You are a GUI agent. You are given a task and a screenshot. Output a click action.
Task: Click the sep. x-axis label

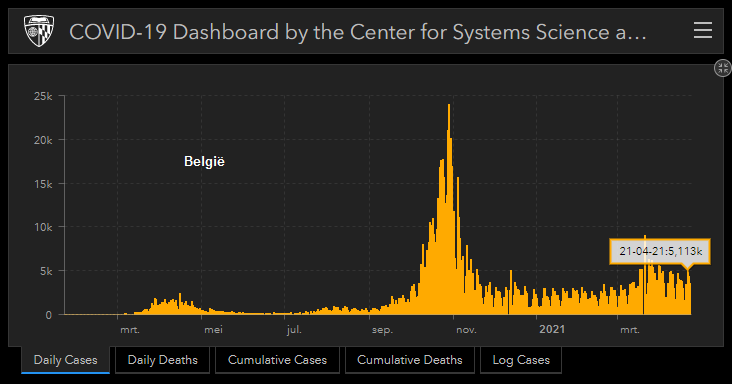[x=382, y=330]
